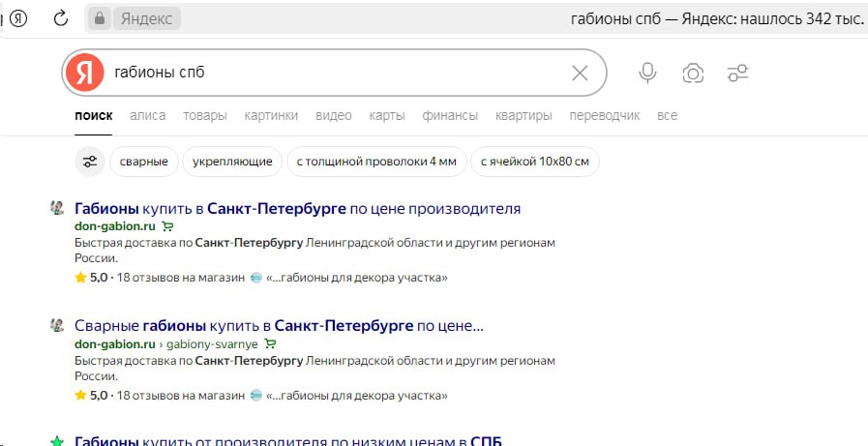Image resolution: width=868 pixels, height=446 pixels.
Task: Toggle the 'сварные' filter chip
Action: (x=144, y=162)
